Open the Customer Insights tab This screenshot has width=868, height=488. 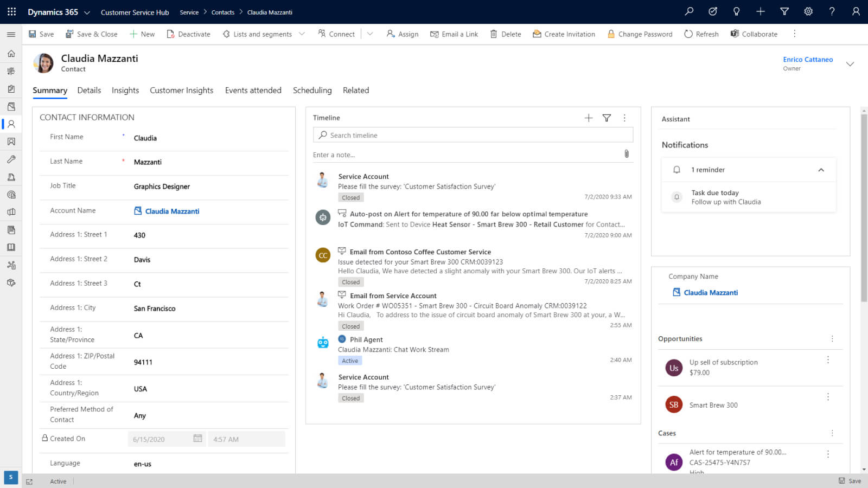(181, 91)
